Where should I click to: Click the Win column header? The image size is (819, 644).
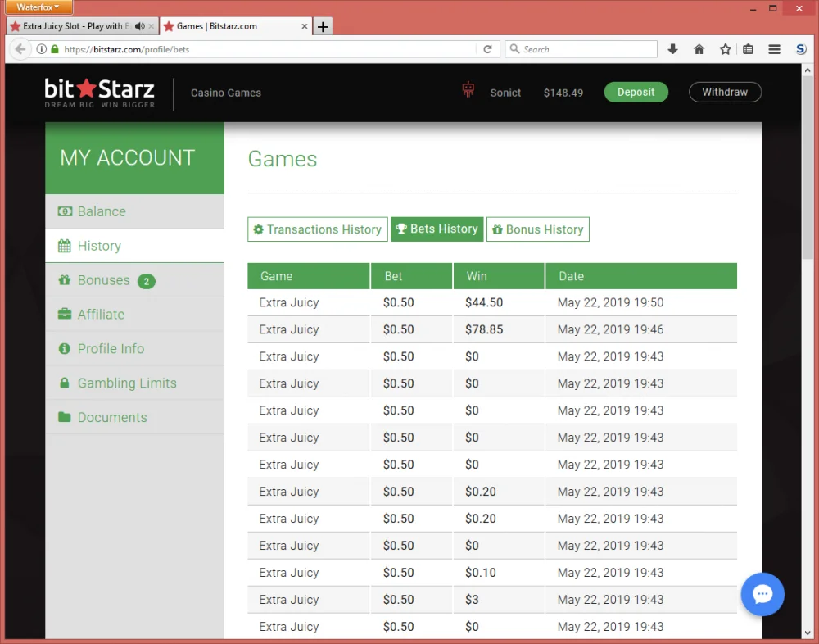coord(499,276)
